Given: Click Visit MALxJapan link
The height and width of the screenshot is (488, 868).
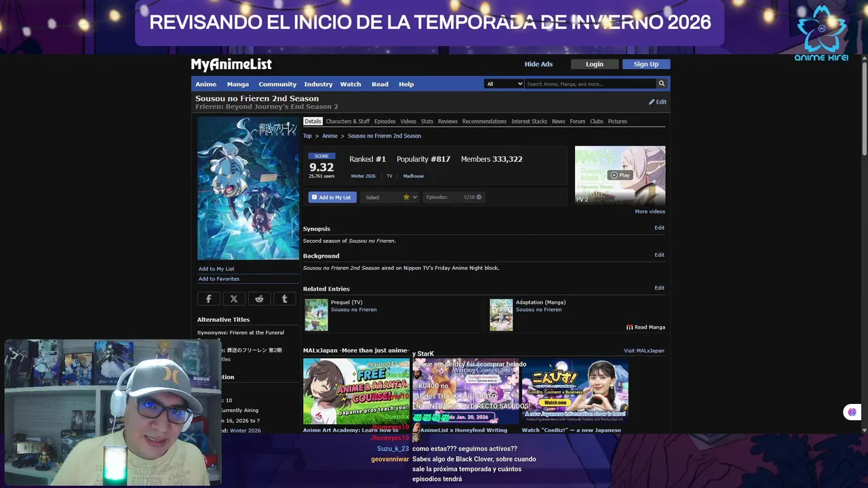Looking at the screenshot, I should [644, 351].
